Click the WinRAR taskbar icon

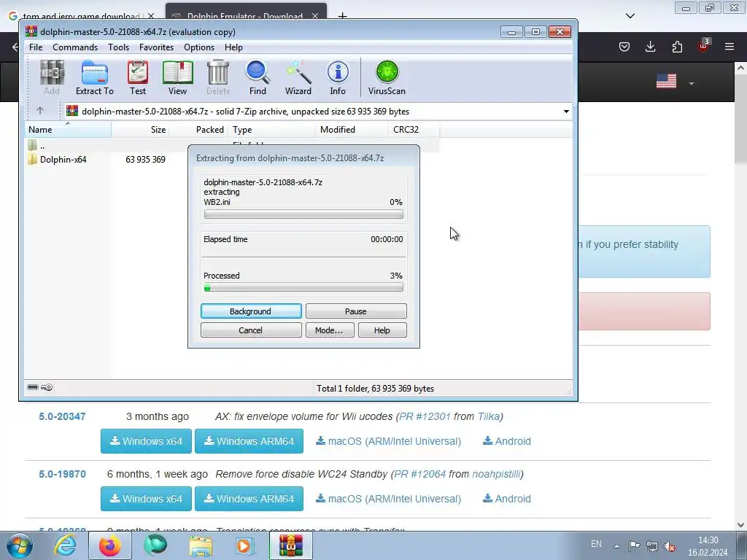click(x=290, y=545)
